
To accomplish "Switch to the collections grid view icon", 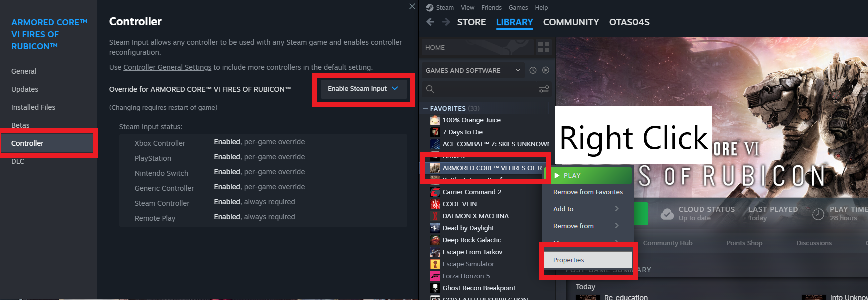I will pyautogui.click(x=543, y=47).
